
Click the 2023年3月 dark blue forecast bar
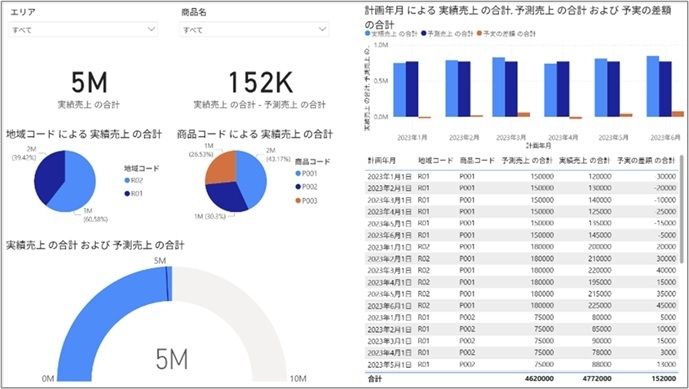coord(511,89)
